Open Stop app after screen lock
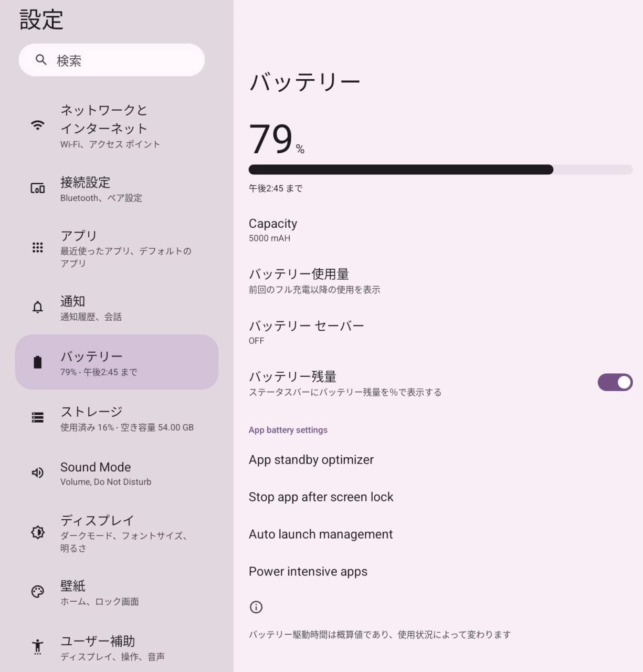 pos(321,497)
